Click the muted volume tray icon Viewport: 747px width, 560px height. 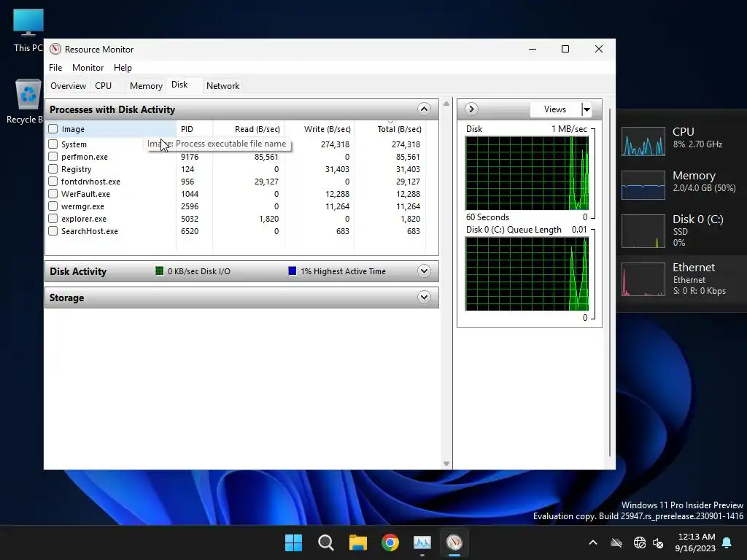[659, 542]
